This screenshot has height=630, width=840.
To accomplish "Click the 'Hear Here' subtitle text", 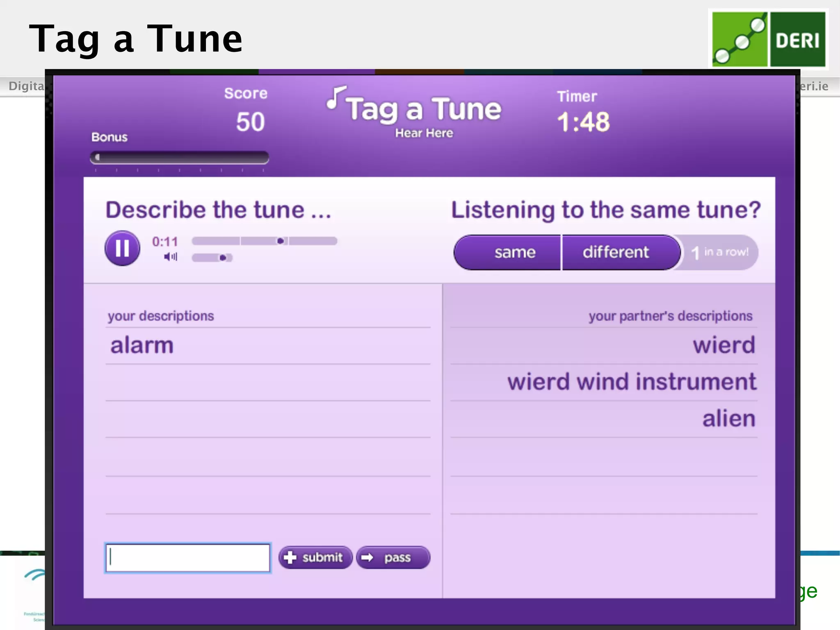I will tap(424, 133).
